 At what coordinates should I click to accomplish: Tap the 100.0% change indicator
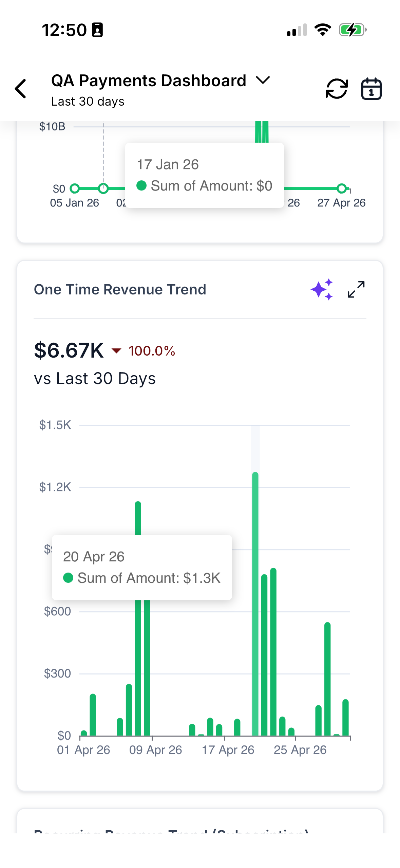click(x=152, y=351)
